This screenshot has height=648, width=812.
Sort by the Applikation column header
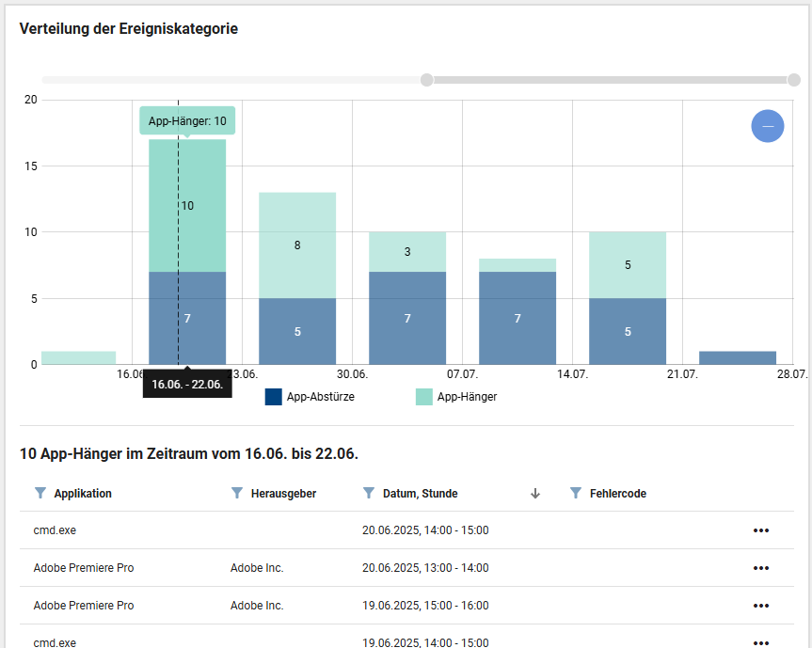click(83, 494)
